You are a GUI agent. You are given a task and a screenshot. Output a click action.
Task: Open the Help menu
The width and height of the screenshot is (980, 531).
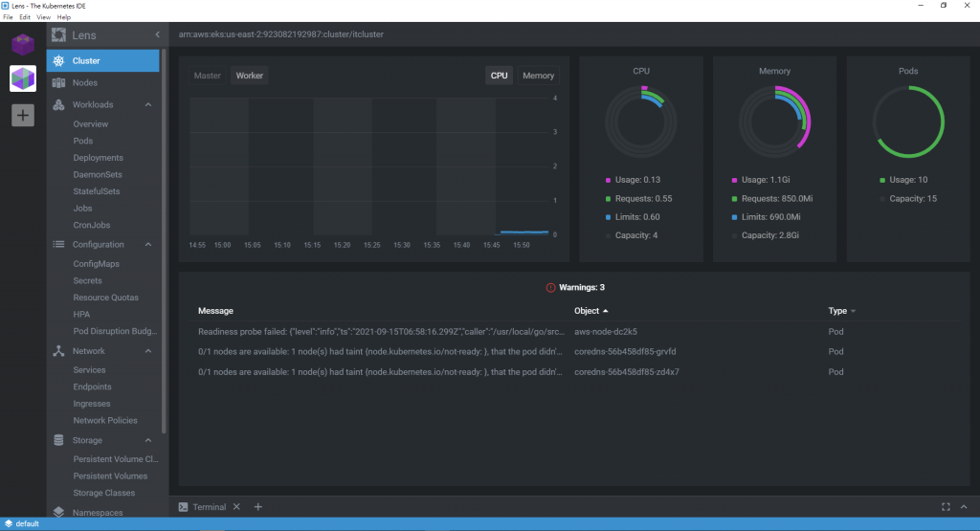click(64, 17)
